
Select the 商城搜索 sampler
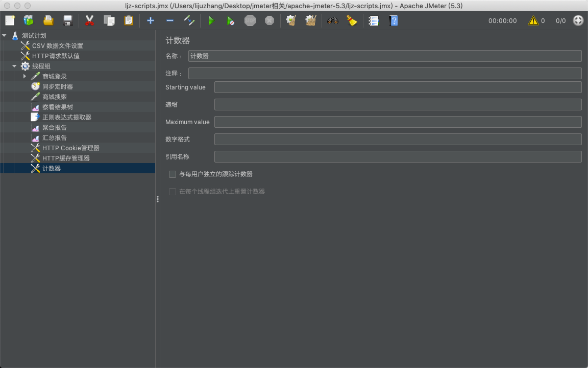55,97
